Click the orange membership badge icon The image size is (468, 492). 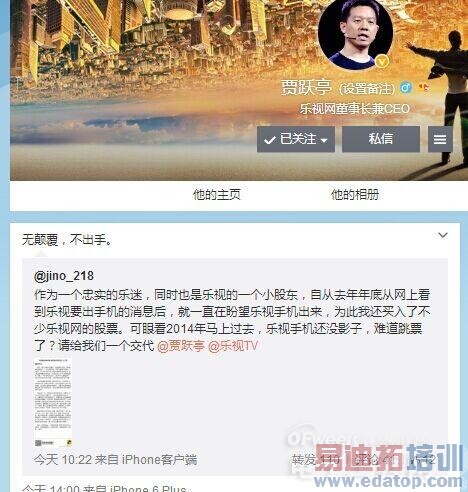coord(424,87)
